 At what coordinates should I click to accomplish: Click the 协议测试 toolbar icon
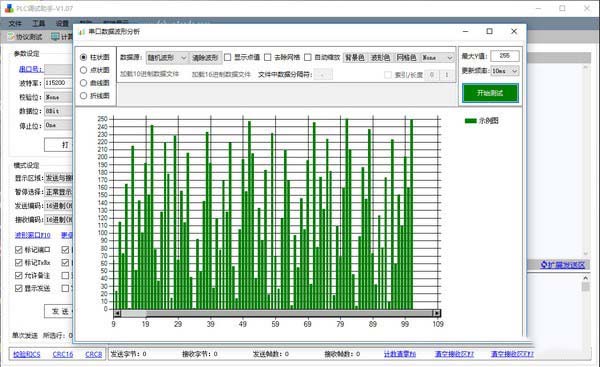point(11,37)
